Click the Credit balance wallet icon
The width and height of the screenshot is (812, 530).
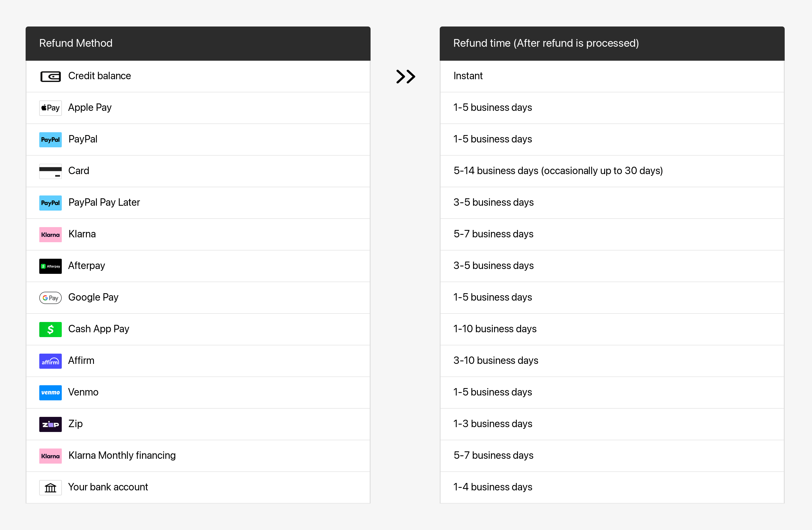point(50,76)
